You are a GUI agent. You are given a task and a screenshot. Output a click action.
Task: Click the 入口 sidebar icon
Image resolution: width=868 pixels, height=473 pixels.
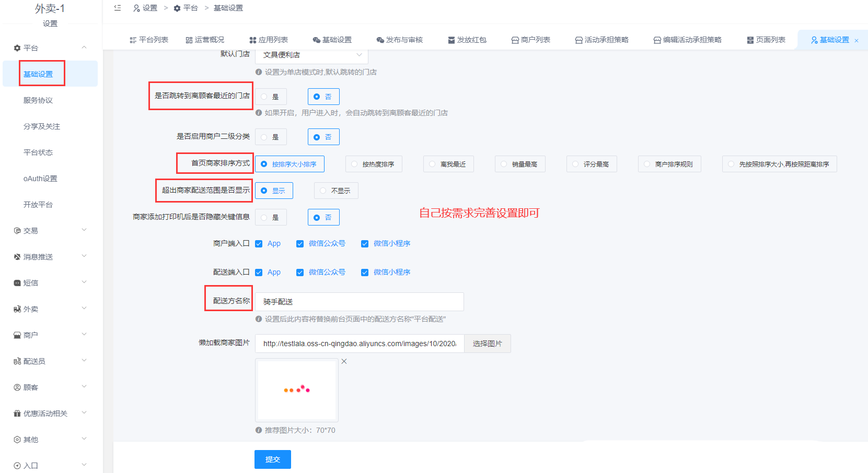[x=17, y=466]
